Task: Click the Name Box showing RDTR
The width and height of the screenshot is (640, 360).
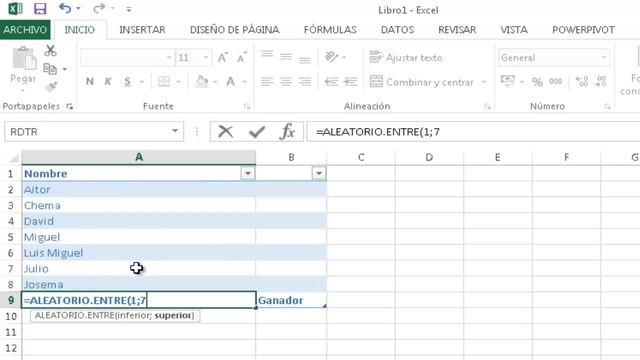Action: click(x=94, y=131)
